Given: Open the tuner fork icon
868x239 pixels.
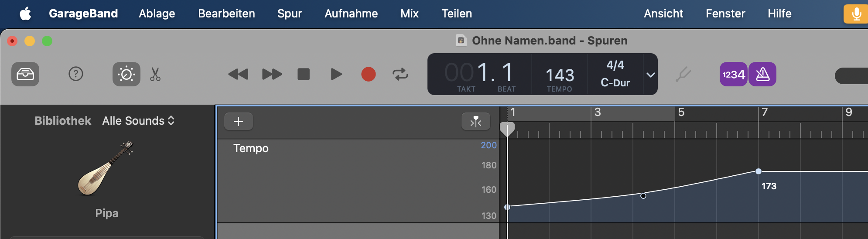Looking at the screenshot, I should point(683,75).
